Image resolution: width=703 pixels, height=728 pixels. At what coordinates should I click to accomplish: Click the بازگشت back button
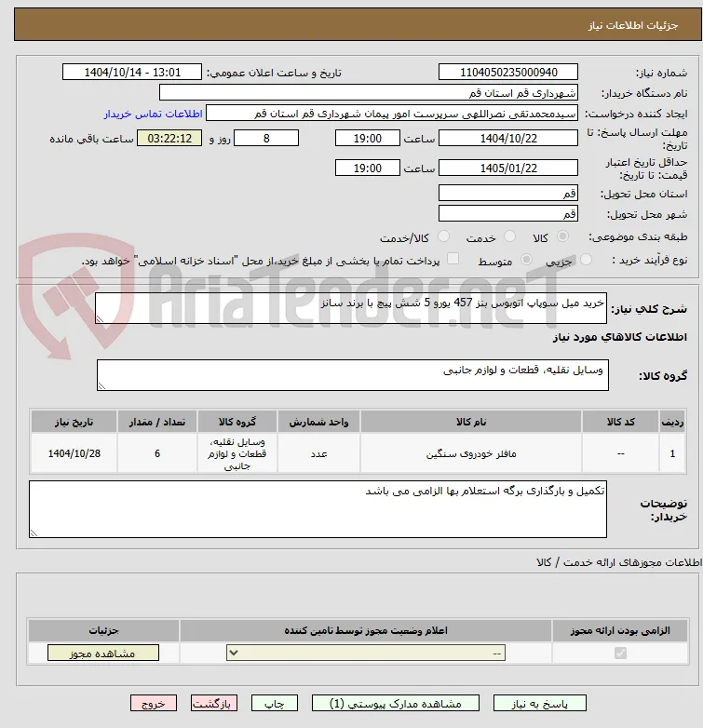tap(214, 704)
